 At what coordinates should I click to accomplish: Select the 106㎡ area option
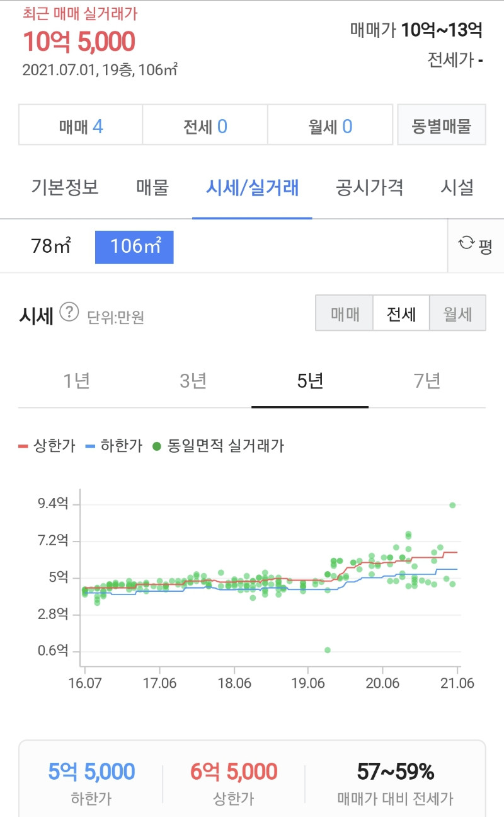coord(134,246)
